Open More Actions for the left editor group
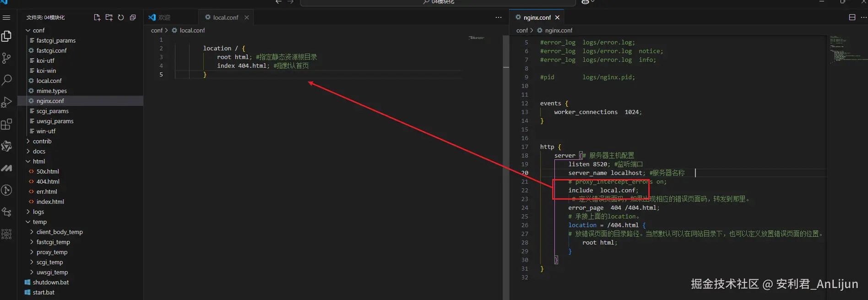 pos(499,17)
